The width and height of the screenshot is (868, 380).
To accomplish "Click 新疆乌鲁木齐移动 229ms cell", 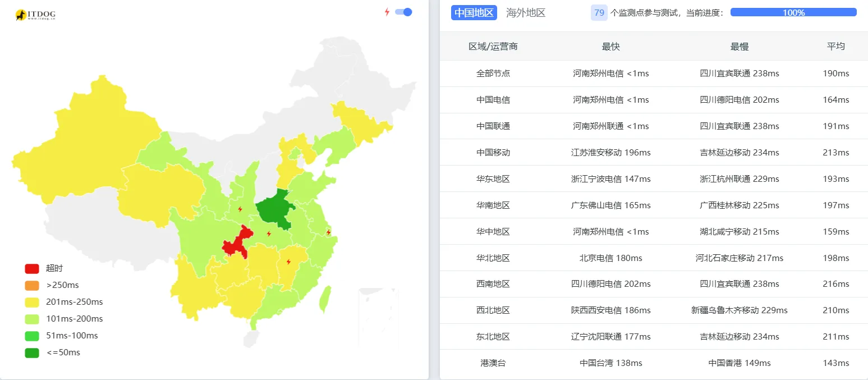I will [740, 310].
